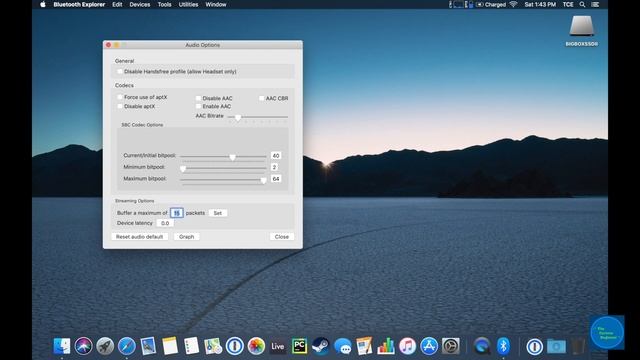Open Safari compass icon in dock
The width and height of the screenshot is (640, 360).
coord(127,346)
